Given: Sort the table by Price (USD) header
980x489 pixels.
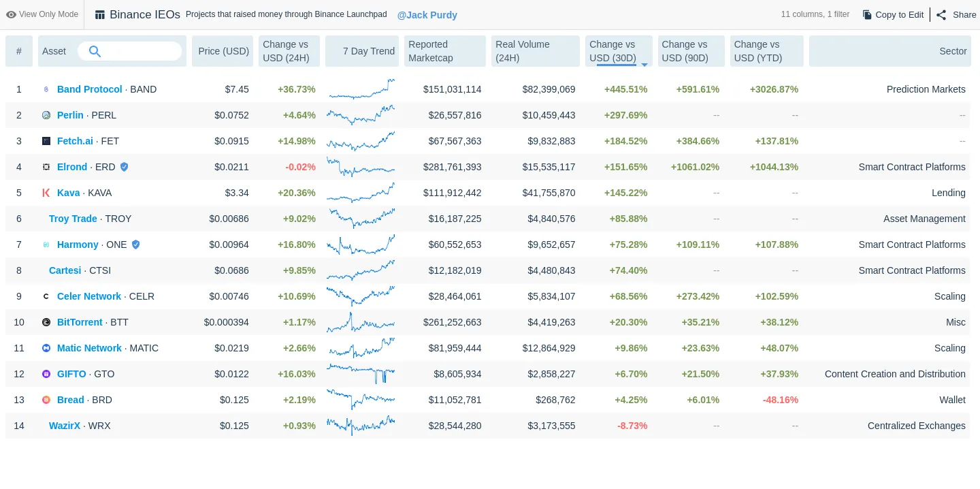Looking at the screenshot, I should click(x=223, y=51).
